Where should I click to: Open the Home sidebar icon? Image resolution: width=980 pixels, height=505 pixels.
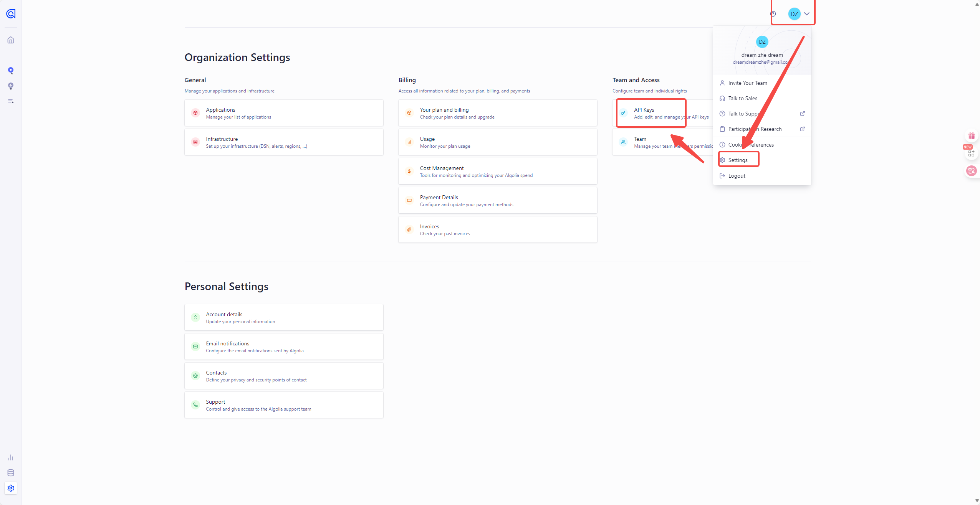click(x=11, y=40)
